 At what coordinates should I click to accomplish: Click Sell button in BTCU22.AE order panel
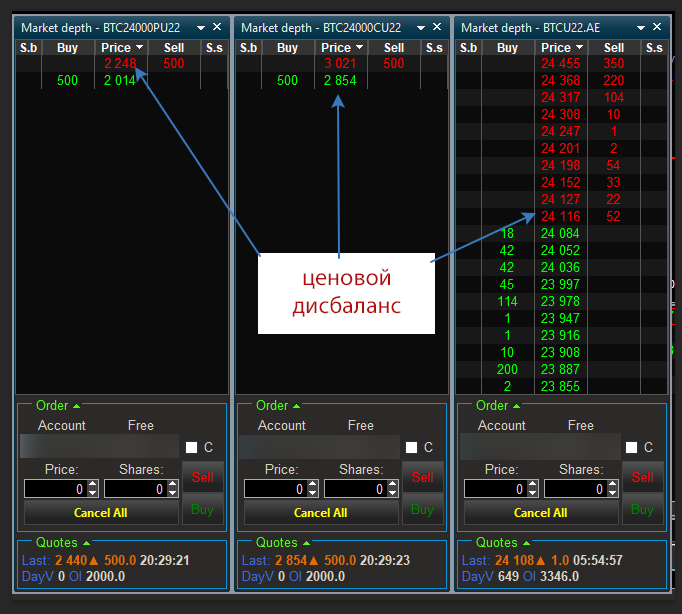643,477
